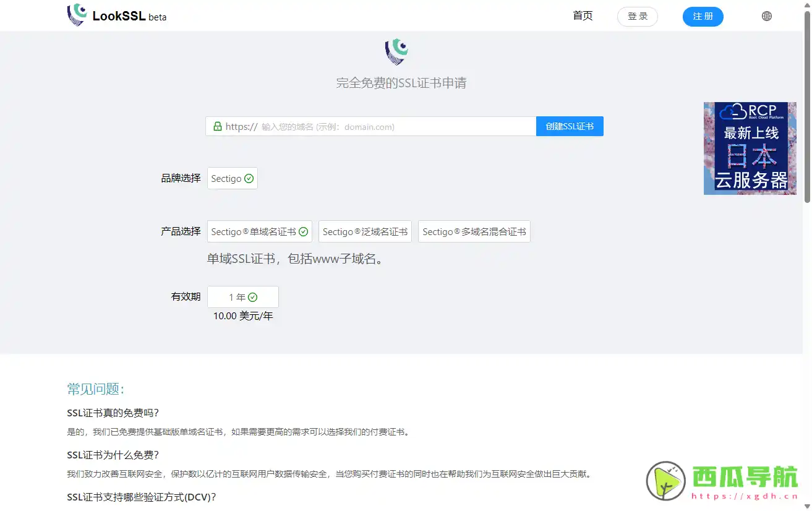Select the Sectigo brand option
812x511 pixels.
coord(232,178)
